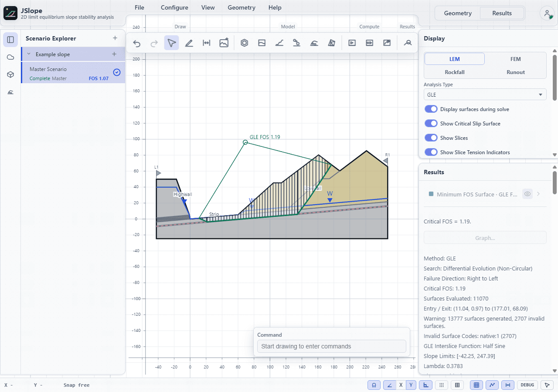Open the Analysis Type GLE dropdown
The image size is (558, 392).
(485, 95)
